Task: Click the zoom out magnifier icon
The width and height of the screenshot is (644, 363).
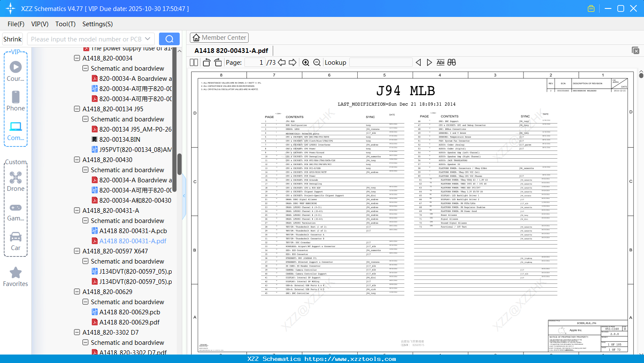Action: 317,63
